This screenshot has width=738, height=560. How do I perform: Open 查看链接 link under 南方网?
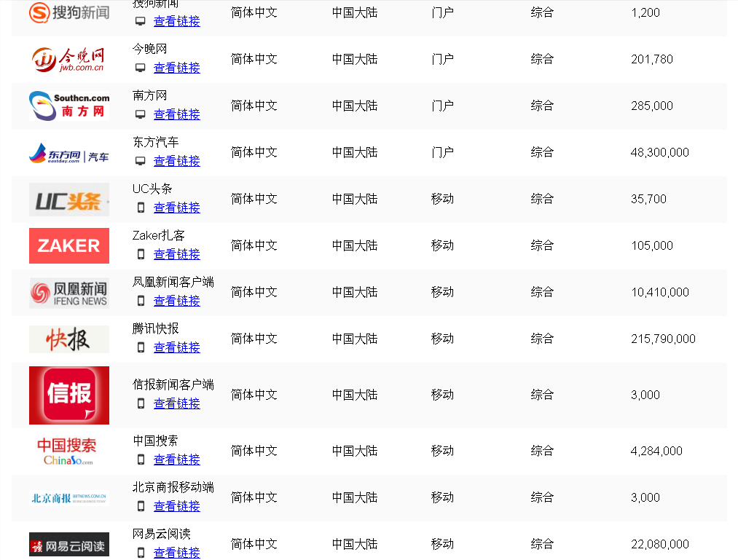point(177,114)
